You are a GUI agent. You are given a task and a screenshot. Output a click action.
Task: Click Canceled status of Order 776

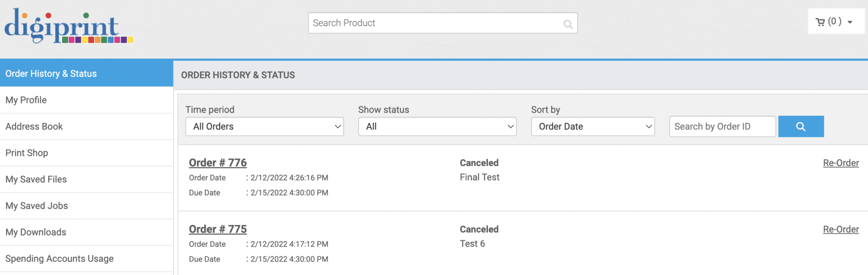tap(479, 163)
